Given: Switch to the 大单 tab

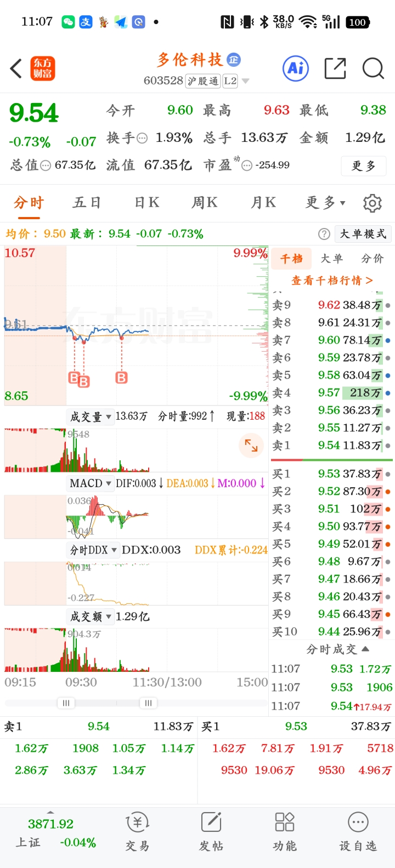Looking at the screenshot, I should point(331,259).
